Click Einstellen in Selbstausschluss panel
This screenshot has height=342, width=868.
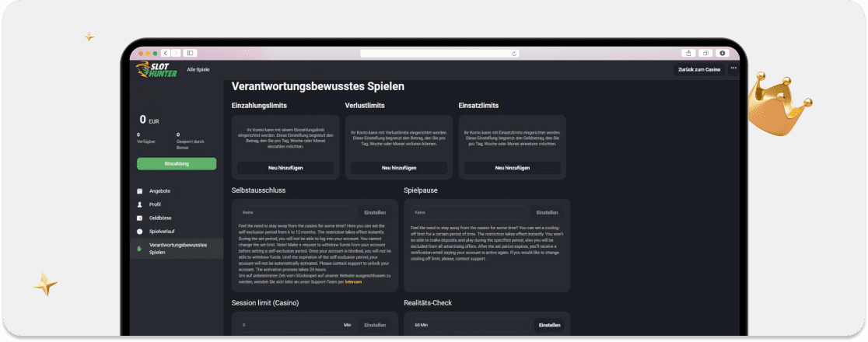click(x=375, y=212)
